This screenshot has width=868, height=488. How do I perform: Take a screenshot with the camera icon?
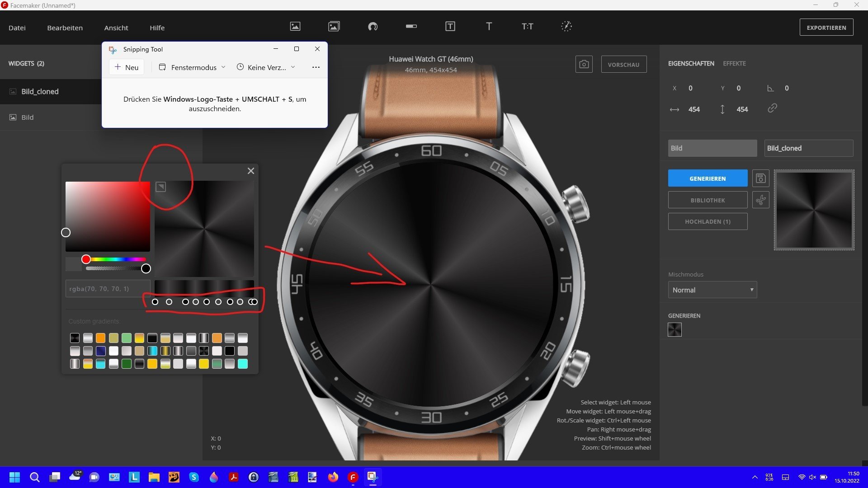[584, 65]
